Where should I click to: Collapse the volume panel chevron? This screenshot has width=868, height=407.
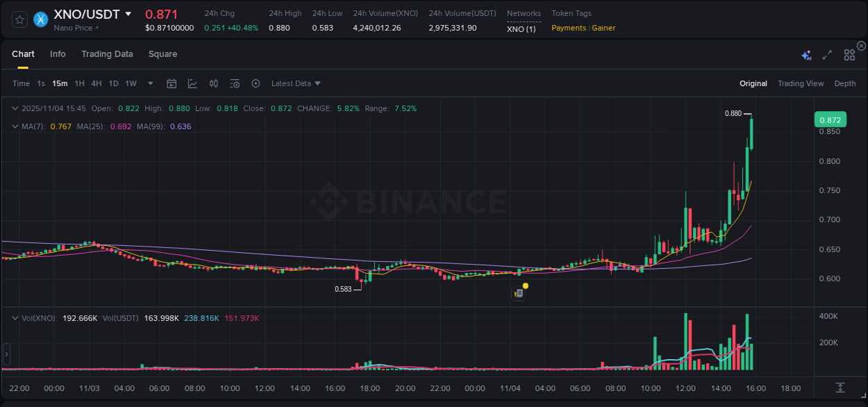click(14, 317)
